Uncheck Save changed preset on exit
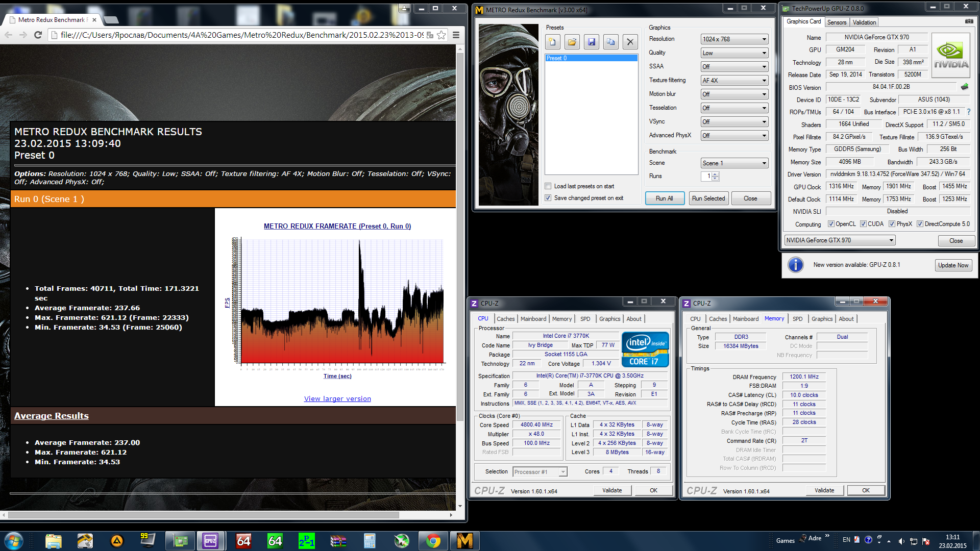 click(548, 198)
